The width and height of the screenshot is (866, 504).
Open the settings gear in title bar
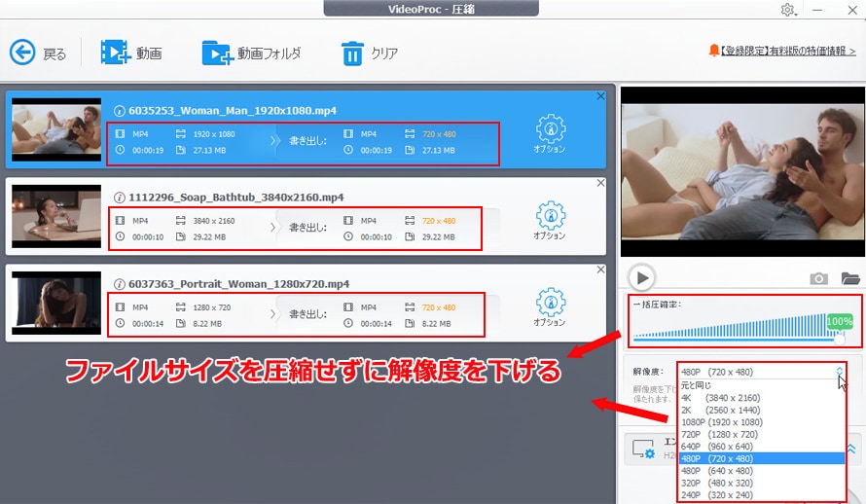[787, 10]
